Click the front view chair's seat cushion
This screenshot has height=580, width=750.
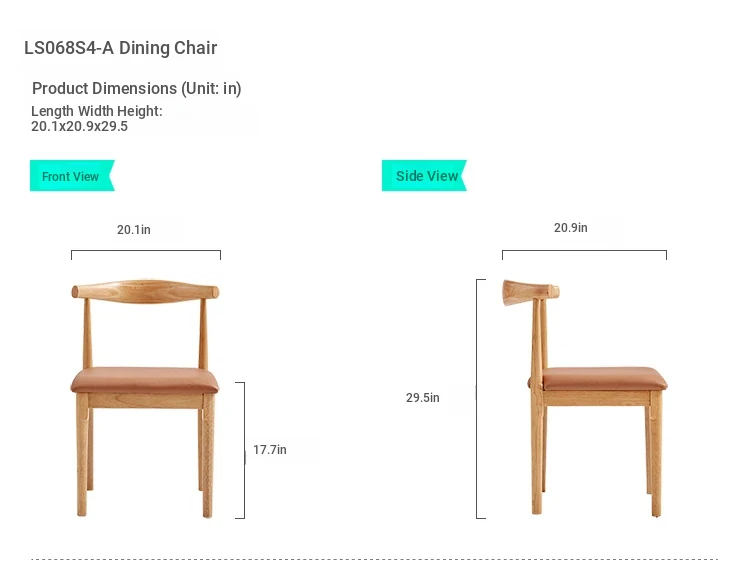pyautogui.click(x=145, y=380)
